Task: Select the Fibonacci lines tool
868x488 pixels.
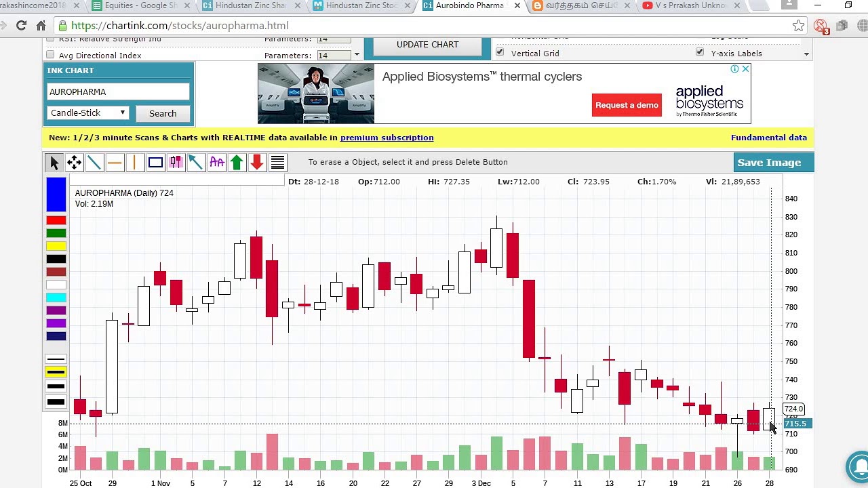Action: pos(277,163)
